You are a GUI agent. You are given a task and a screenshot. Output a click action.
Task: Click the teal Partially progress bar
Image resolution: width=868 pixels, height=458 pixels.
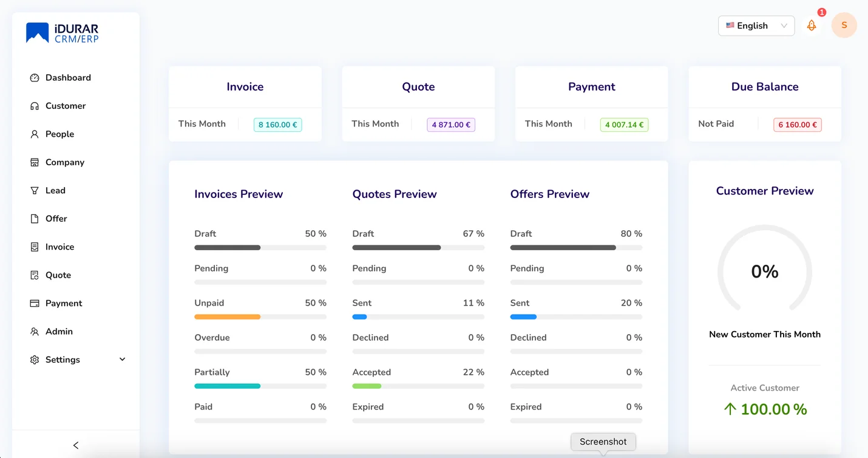coord(260,386)
